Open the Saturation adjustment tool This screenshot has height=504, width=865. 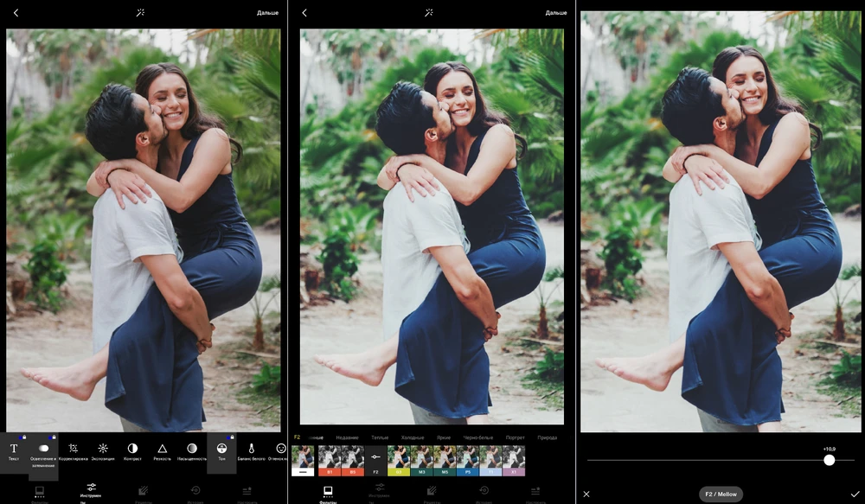tap(192, 450)
